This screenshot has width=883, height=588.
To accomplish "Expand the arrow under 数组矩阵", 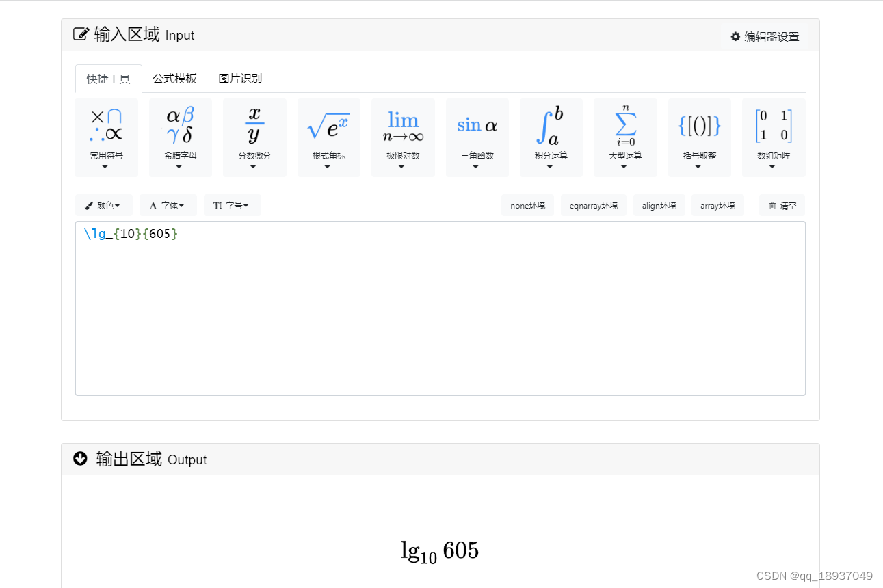I will point(772,166).
